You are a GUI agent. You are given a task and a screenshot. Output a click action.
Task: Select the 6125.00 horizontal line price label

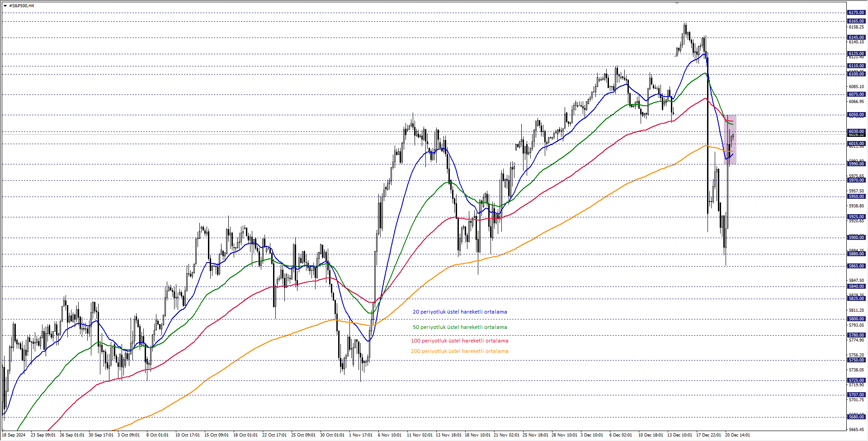coord(856,54)
